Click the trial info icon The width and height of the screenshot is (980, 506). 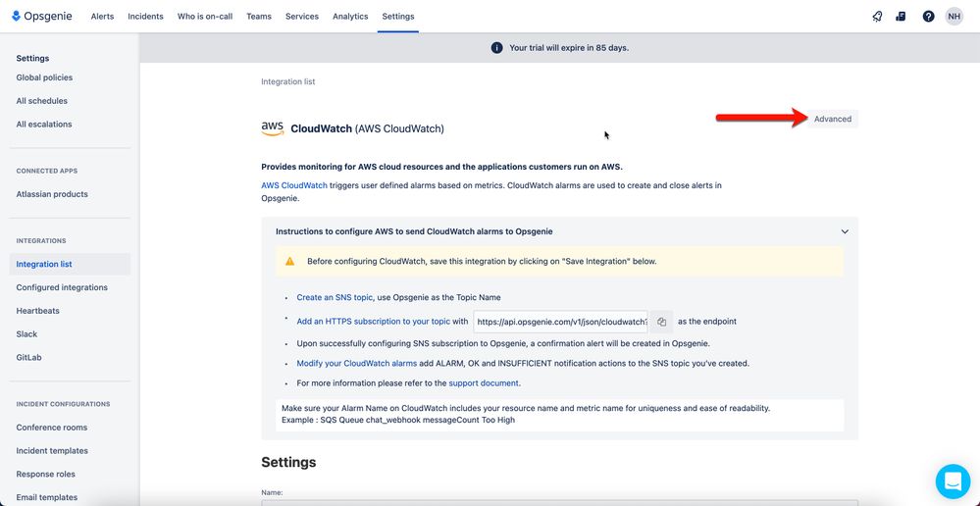pos(497,47)
